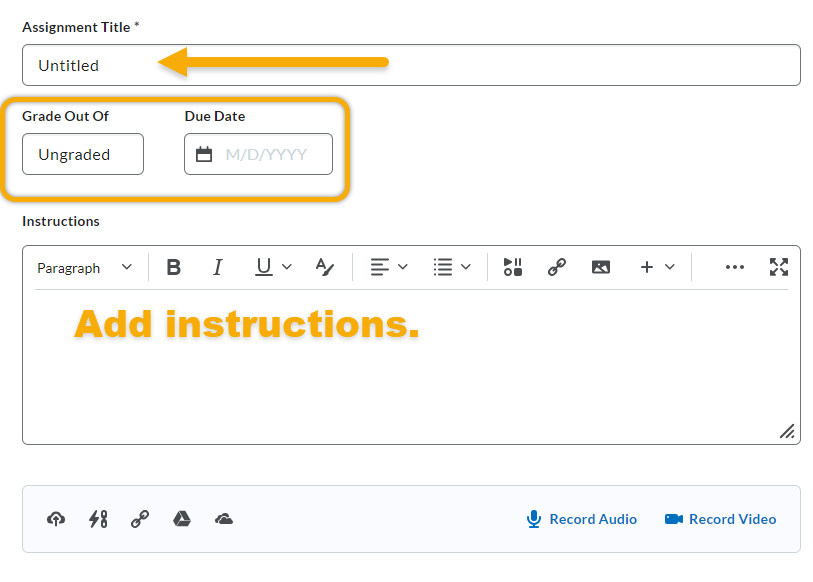
Task: Click the insert quicklink icon in editor toolbar
Action: (557, 267)
